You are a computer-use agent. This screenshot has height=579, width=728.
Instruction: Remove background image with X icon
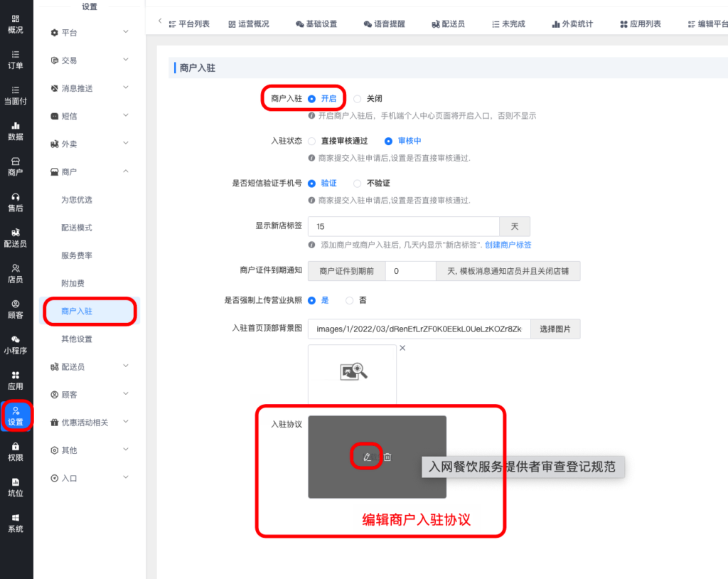coord(402,348)
